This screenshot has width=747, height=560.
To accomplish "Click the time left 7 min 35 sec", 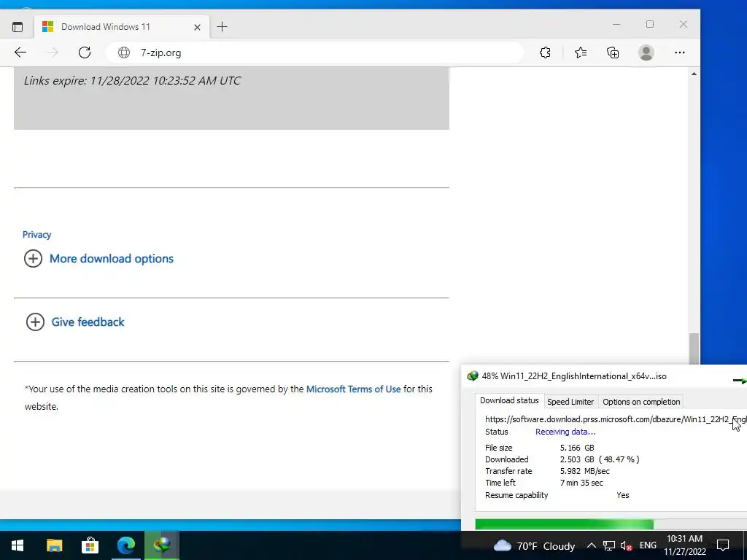I will (581, 483).
